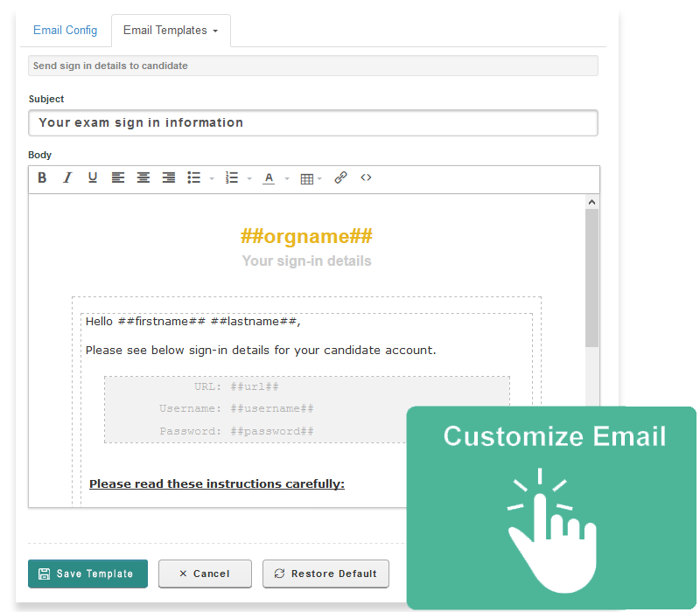
Task: Click the editor vertical scrollbar thumb
Action: click(592, 278)
